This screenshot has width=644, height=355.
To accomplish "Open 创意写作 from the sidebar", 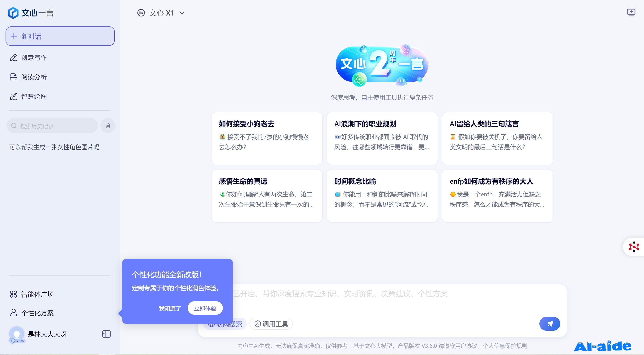I will pyautogui.click(x=34, y=58).
